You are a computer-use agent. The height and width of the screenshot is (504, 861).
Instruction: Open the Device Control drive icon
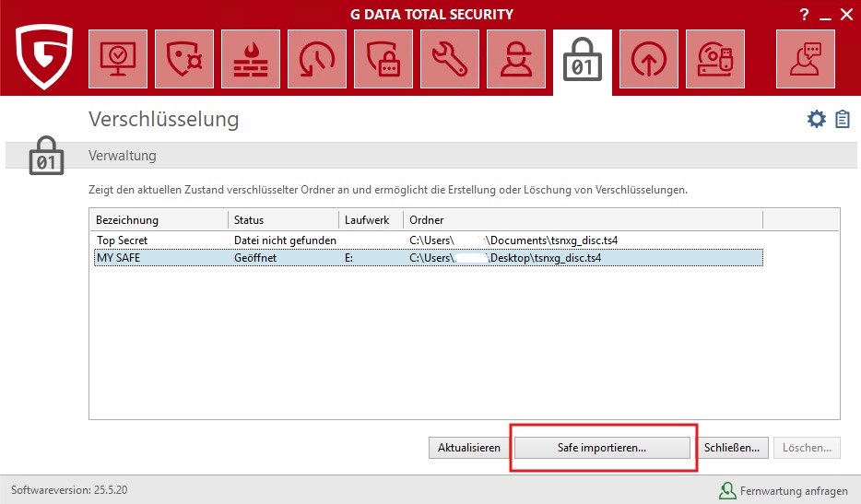click(715, 59)
